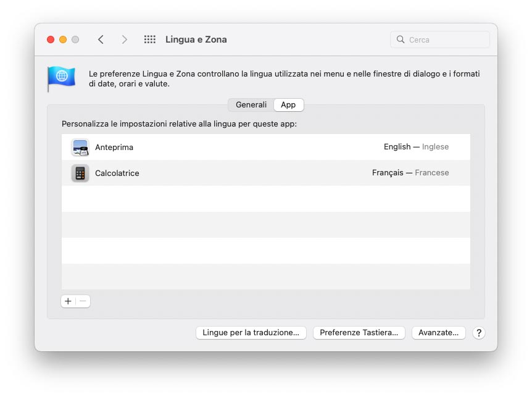Open Preferenze Tastiera
532x397 pixels.
[359, 332]
